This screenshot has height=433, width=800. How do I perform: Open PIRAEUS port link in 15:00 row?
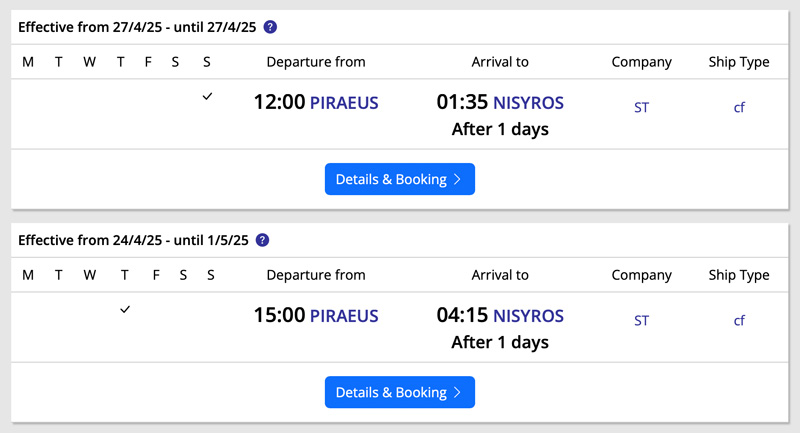pyautogui.click(x=344, y=316)
